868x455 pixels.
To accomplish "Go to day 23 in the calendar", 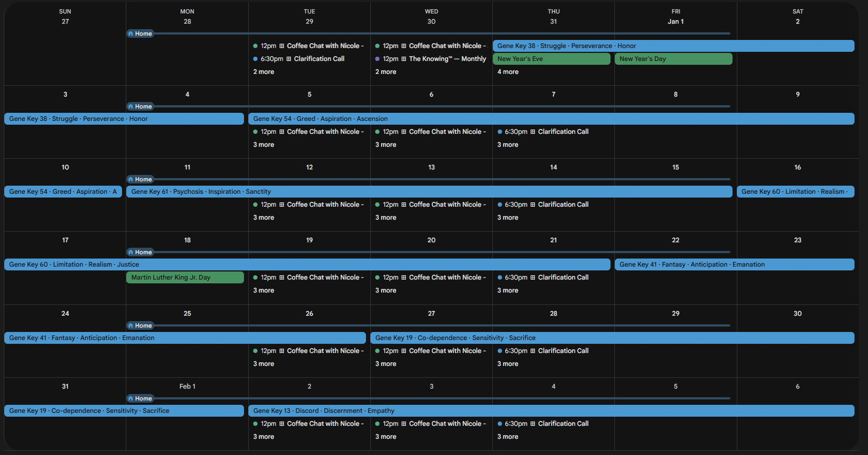I will click(x=798, y=240).
